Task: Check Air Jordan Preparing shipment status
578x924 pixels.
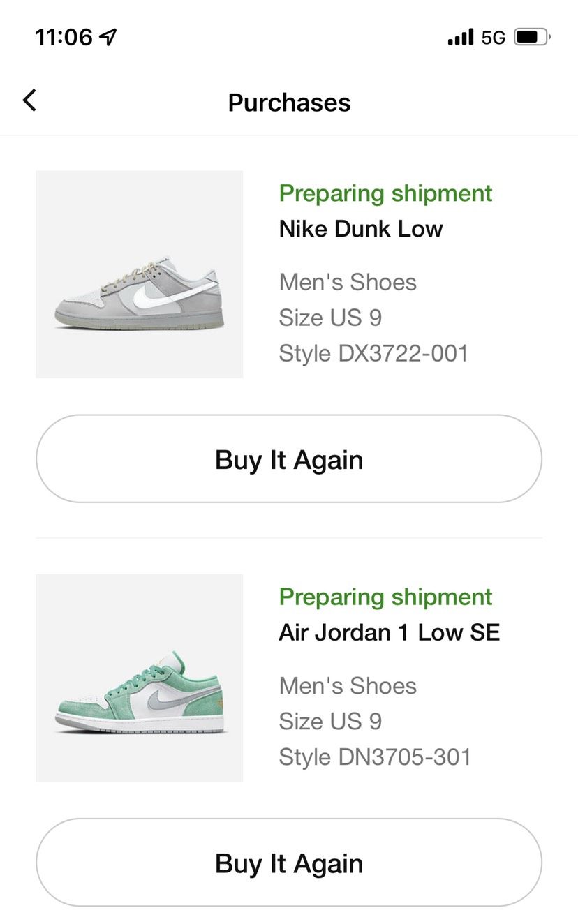Action: pyautogui.click(x=385, y=597)
